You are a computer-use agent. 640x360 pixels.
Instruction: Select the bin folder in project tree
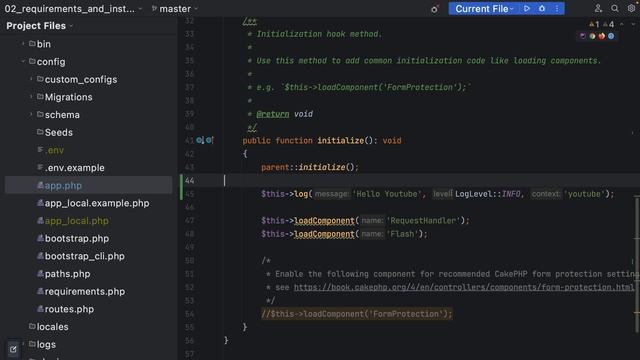point(44,44)
